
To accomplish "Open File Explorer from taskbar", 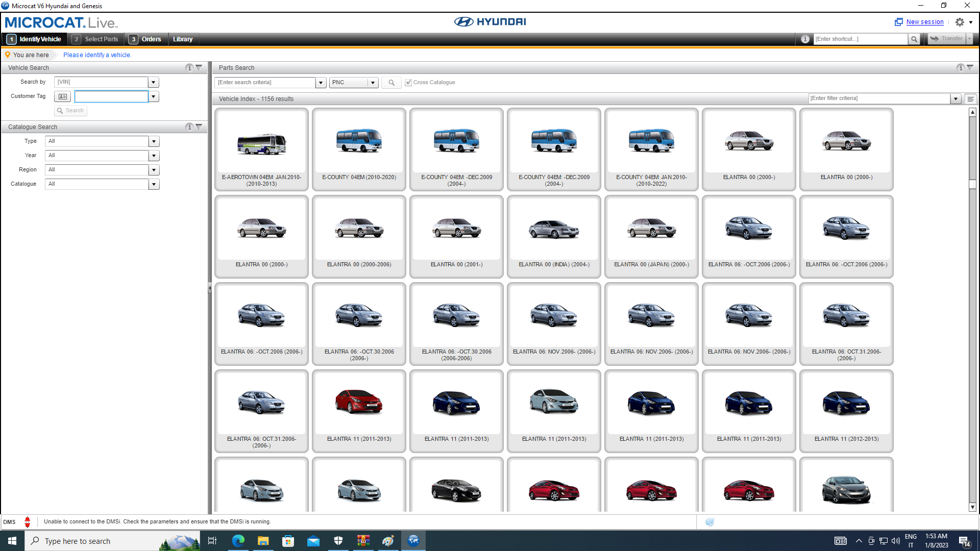I will pos(263,541).
